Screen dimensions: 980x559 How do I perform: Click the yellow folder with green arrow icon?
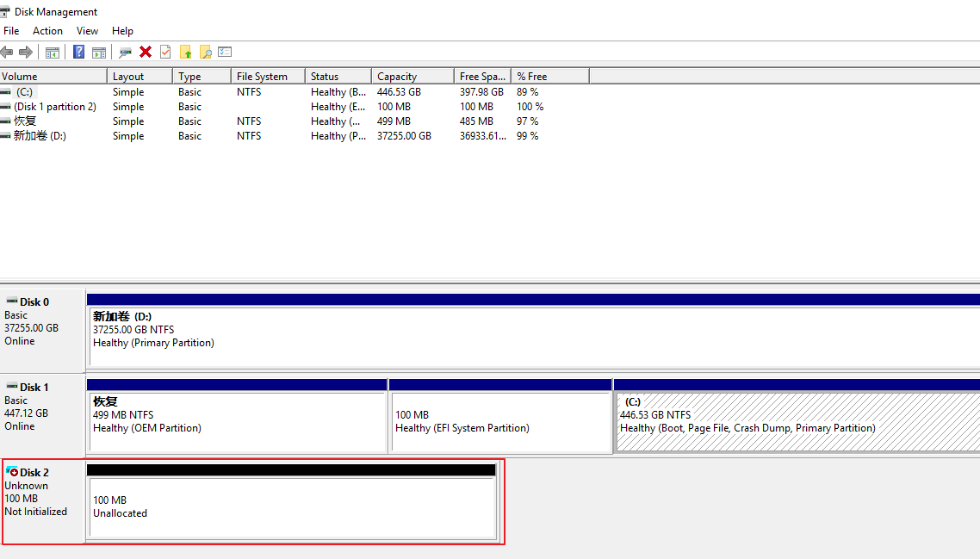pyautogui.click(x=185, y=53)
